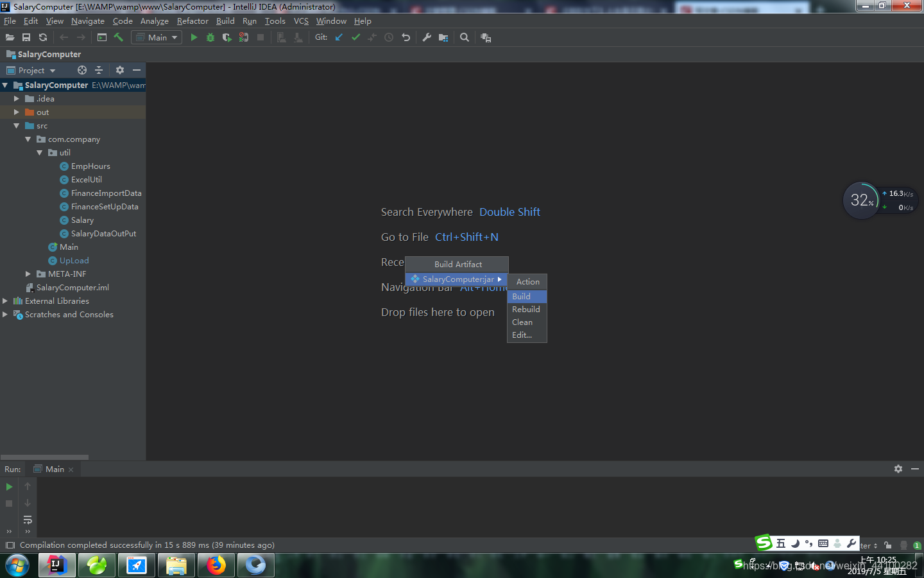Select SalaryDataOutPut class in tree

pos(103,233)
